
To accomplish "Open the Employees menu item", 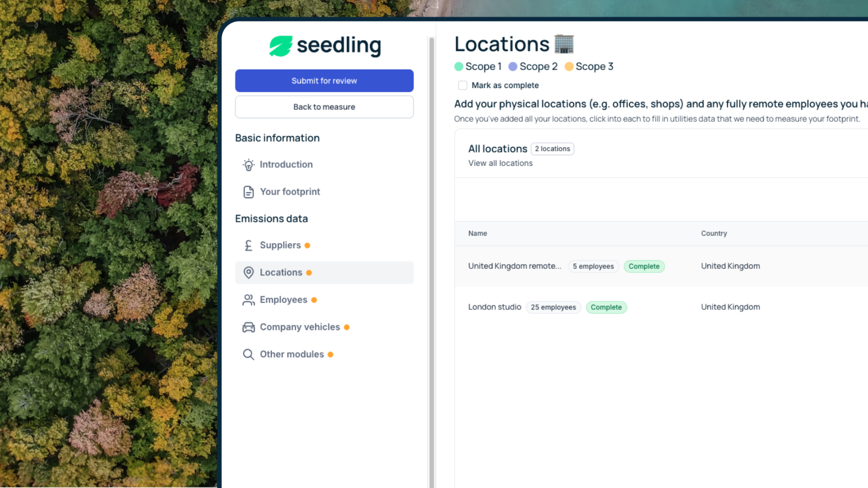I will click(x=283, y=300).
